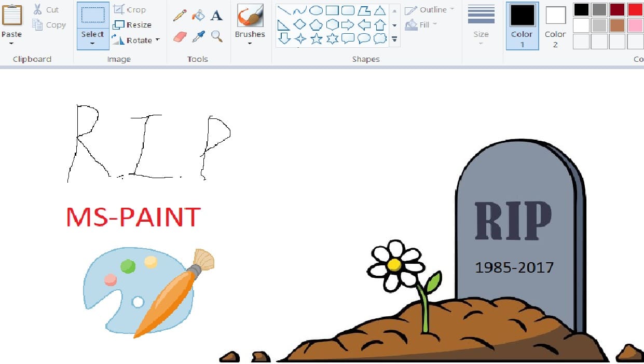644x364 pixels.
Task: Activate the Color 2 background button
Action: point(555,26)
